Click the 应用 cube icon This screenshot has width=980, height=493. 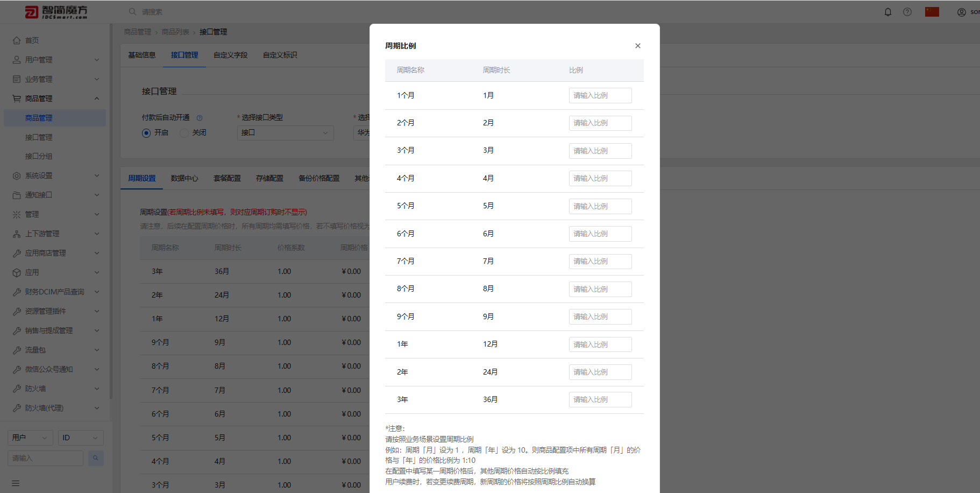[x=17, y=272]
